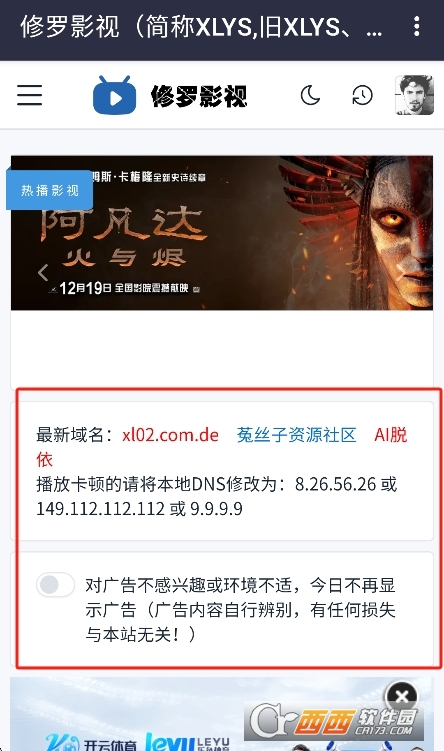The width and height of the screenshot is (444, 751).
Task: Click the ad disclaimer text beside switch
Action: (x=240, y=610)
